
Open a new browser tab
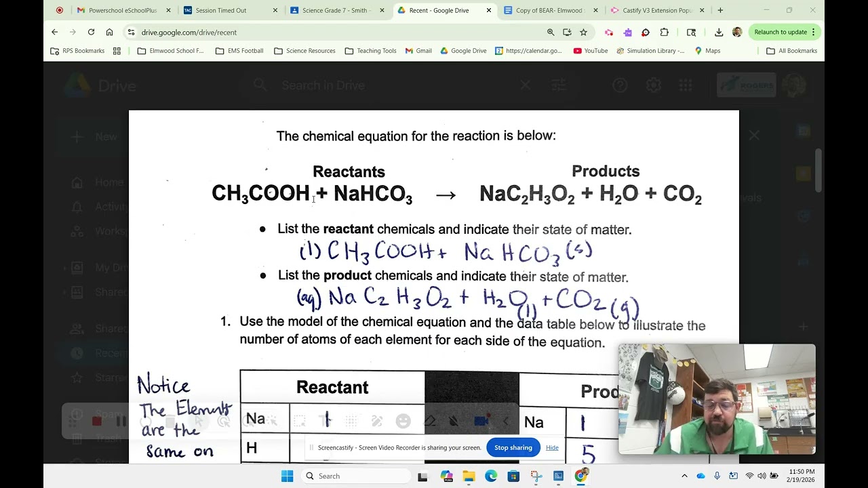tap(720, 10)
